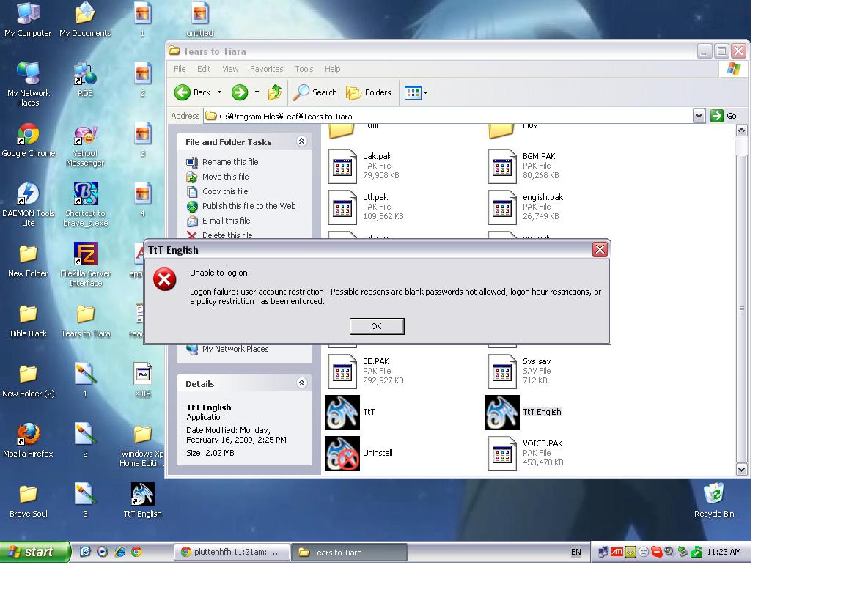868x598 pixels.
Task: Select My Computer desktop icon
Action: point(28,20)
